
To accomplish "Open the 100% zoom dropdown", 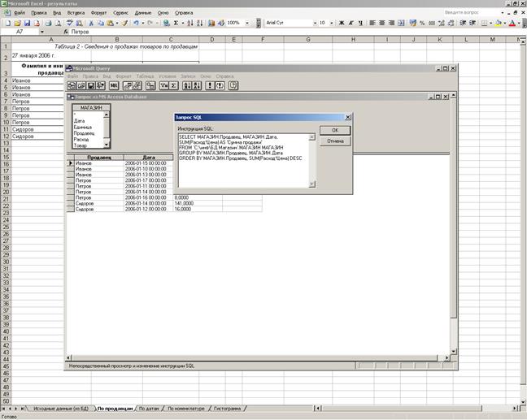I will 247,23.
